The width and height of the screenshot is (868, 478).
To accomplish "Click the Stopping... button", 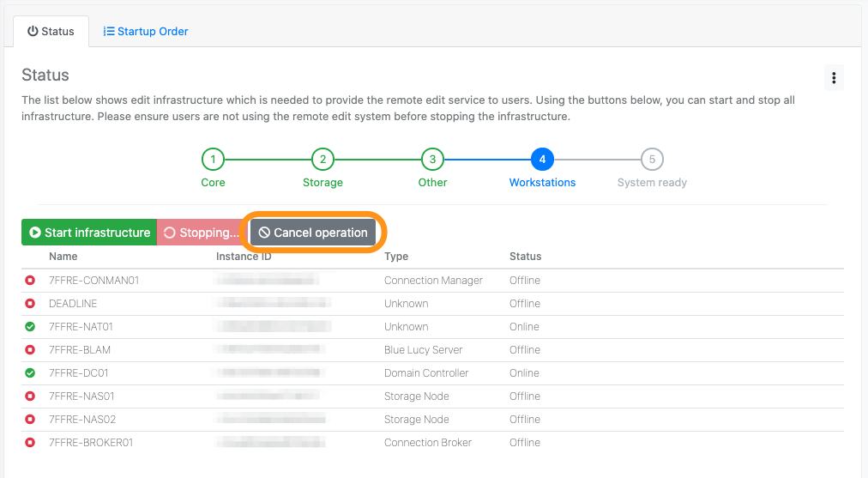I will pyautogui.click(x=202, y=233).
